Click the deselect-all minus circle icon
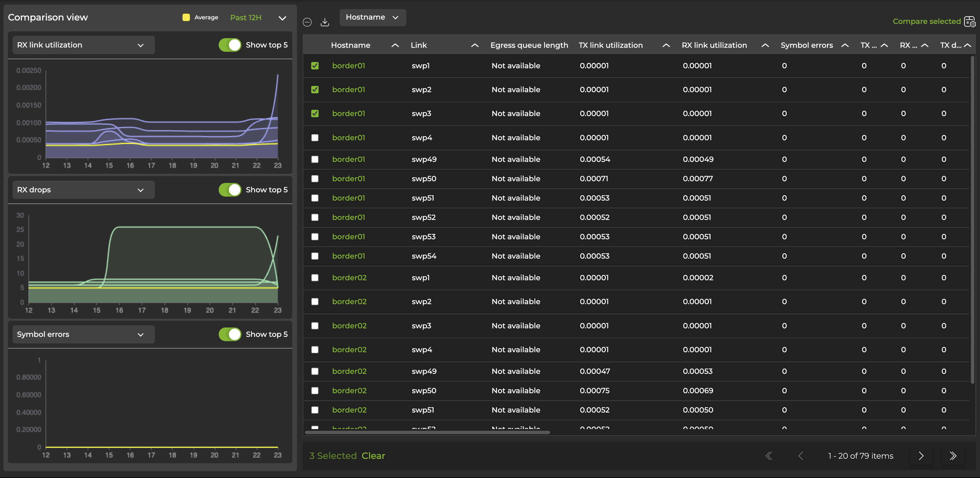Image resolution: width=980 pixels, height=478 pixels. pyautogui.click(x=307, y=22)
